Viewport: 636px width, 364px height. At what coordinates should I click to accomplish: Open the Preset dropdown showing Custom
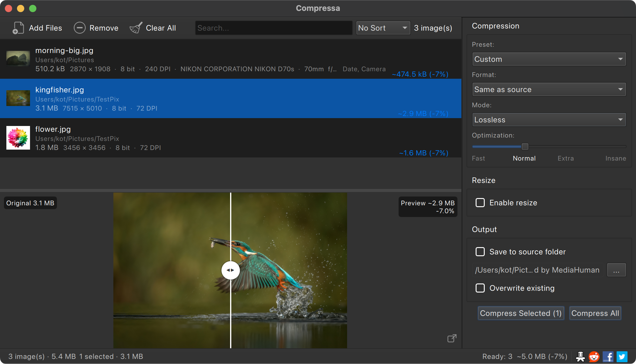point(549,59)
